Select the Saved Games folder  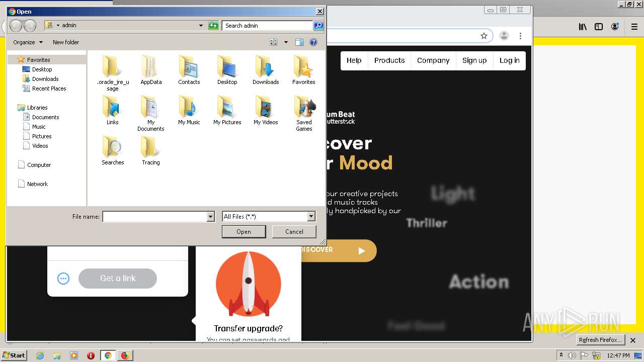point(304,113)
